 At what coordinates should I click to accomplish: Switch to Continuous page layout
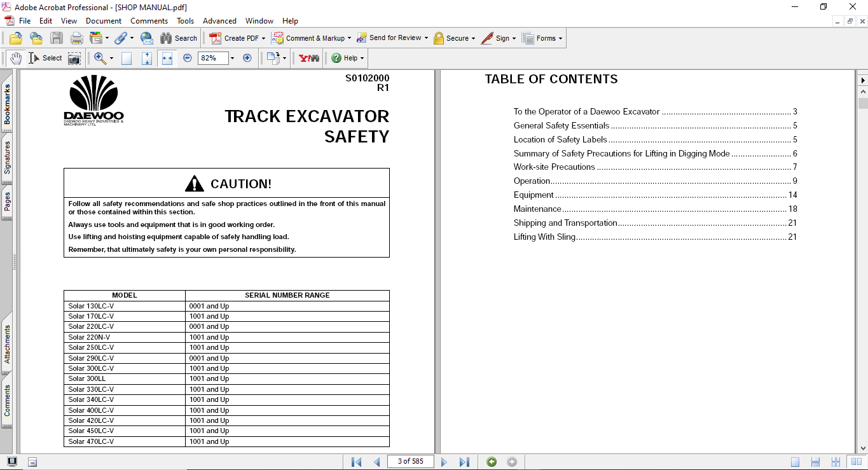[x=816, y=462]
